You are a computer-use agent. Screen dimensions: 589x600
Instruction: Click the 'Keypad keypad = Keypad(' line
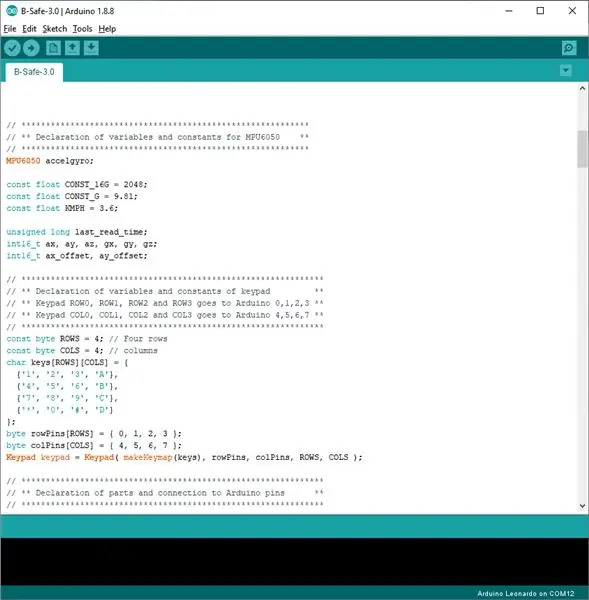click(x=184, y=457)
